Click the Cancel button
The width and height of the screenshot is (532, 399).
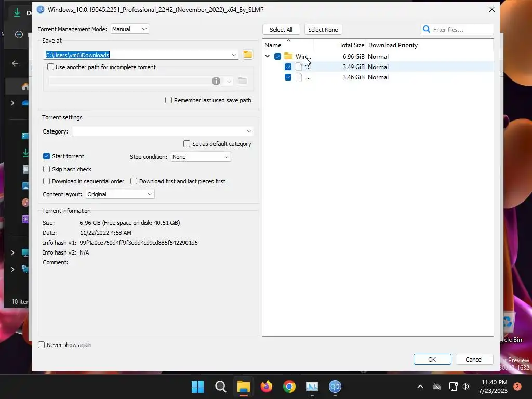pos(474,360)
